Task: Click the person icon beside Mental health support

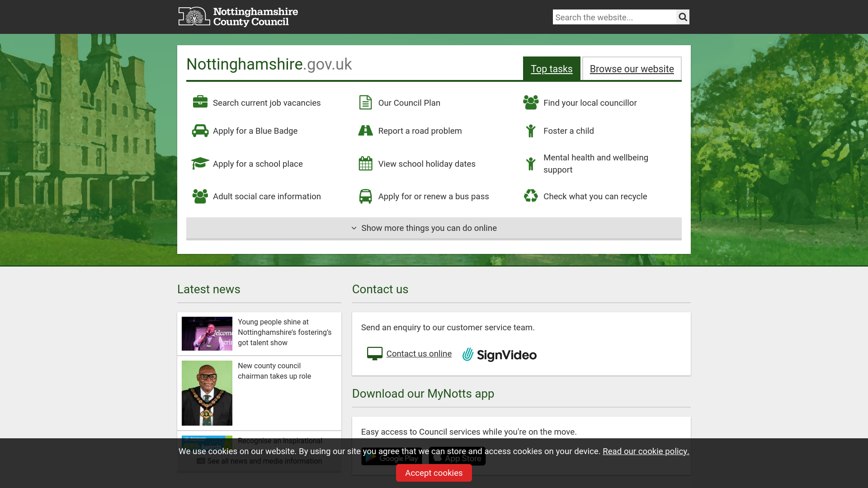Action: coord(531,164)
